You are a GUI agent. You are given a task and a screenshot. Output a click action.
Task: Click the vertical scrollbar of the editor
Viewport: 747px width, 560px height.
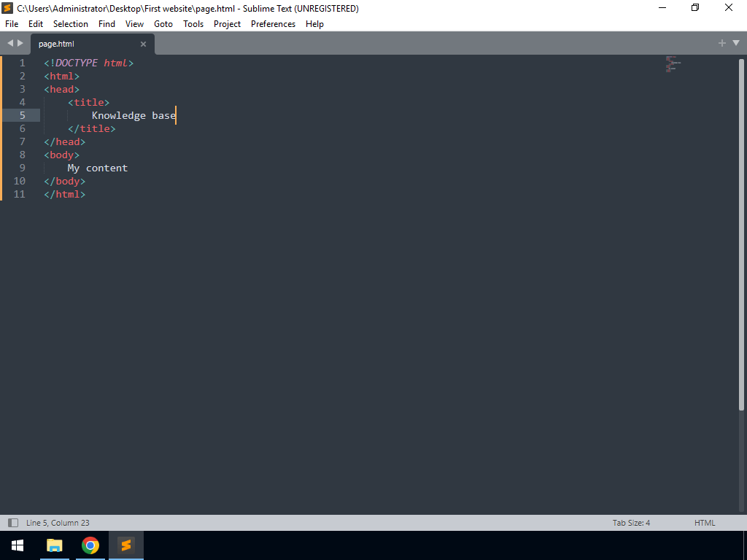click(741, 234)
